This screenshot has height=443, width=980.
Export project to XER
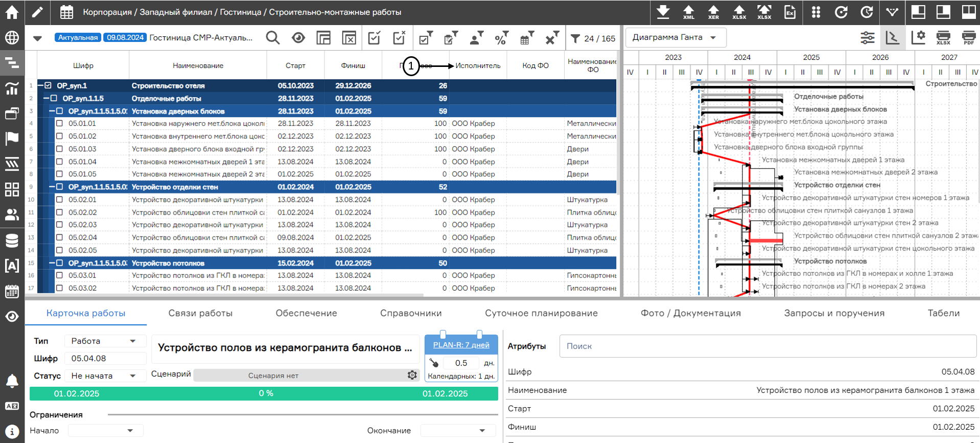click(x=713, y=12)
